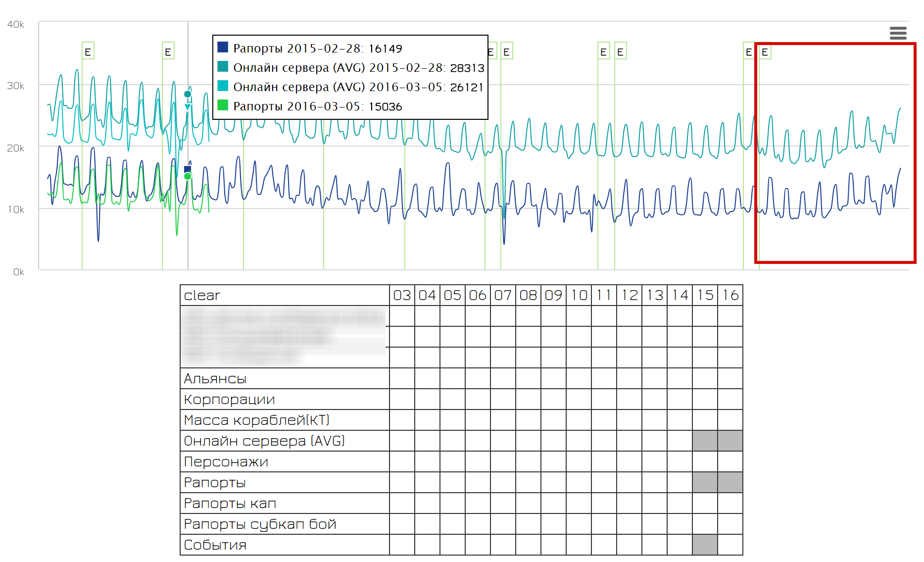The height and width of the screenshot is (562, 924).
Task: Enable Альянсы cell for year 03
Action: click(x=402, y=378)
